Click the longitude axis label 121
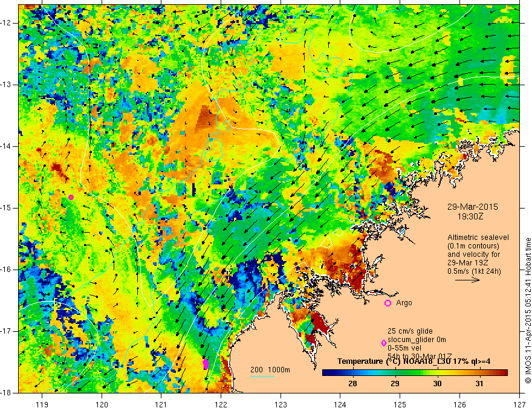Screen dimensions: 532x411 pos(161,405)
